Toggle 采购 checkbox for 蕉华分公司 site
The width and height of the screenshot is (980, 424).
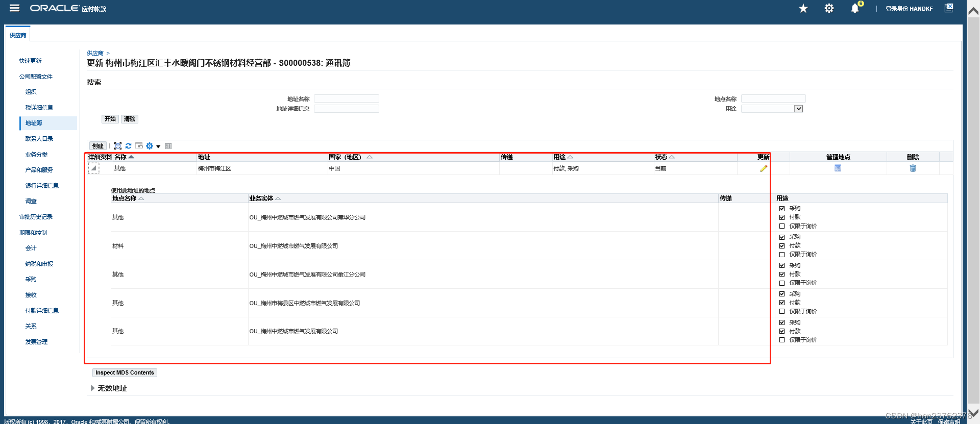(x=782, y=209)
